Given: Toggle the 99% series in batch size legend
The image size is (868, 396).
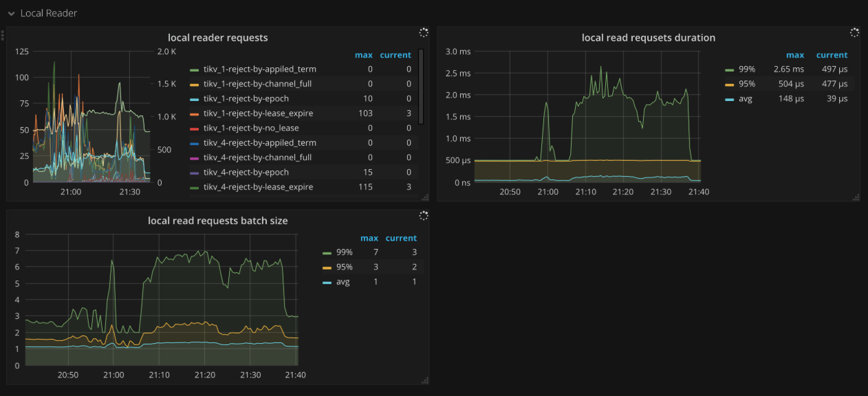Looking at the screenshot, I should (x=344, y=252).
